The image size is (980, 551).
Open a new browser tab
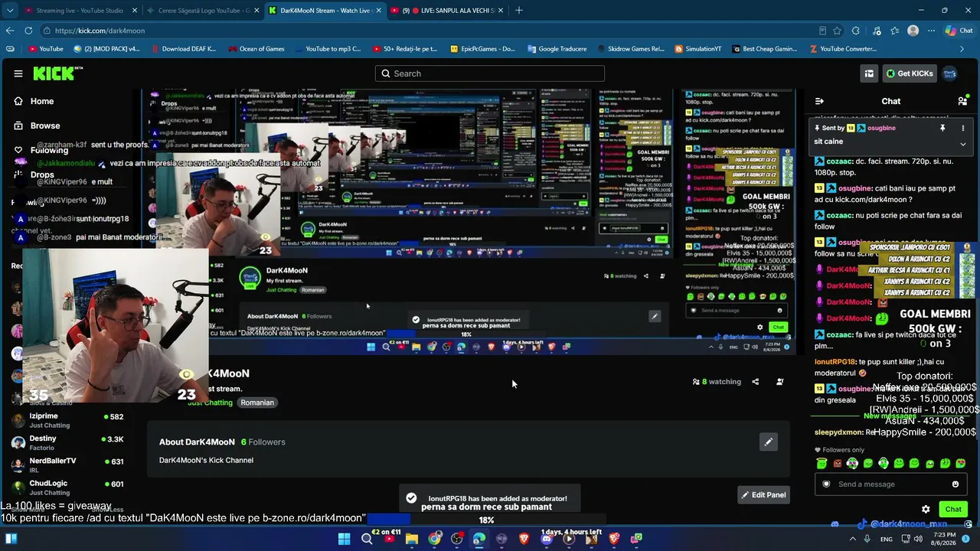click(519, 10)
